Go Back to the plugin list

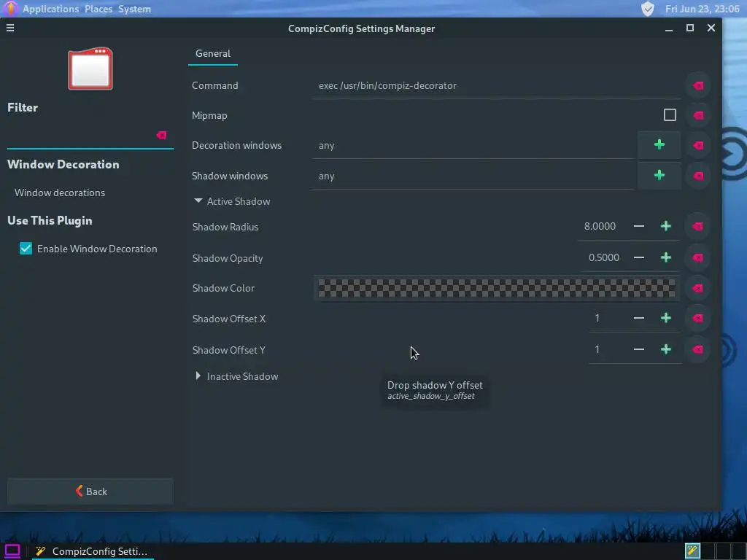tap(90, 491)
